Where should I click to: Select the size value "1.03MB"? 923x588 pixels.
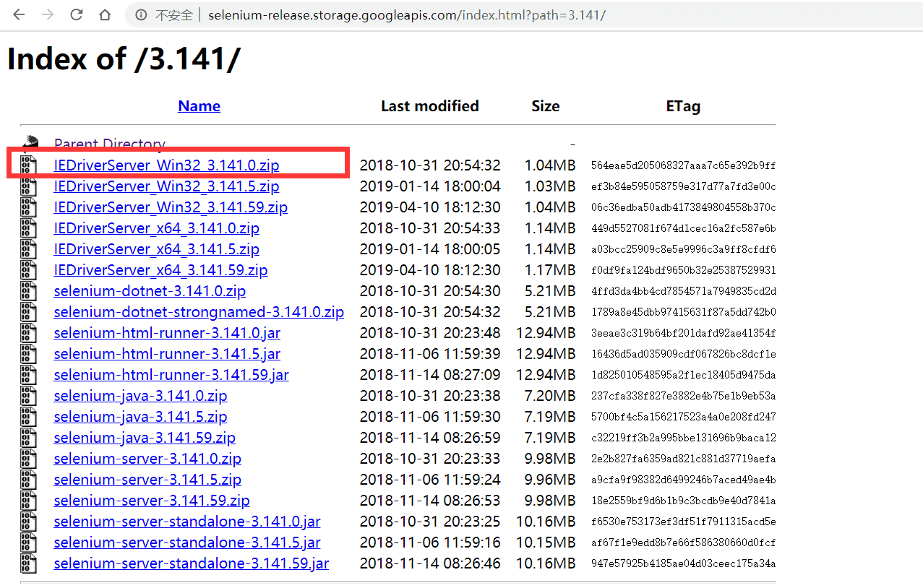tap(550, 186)
